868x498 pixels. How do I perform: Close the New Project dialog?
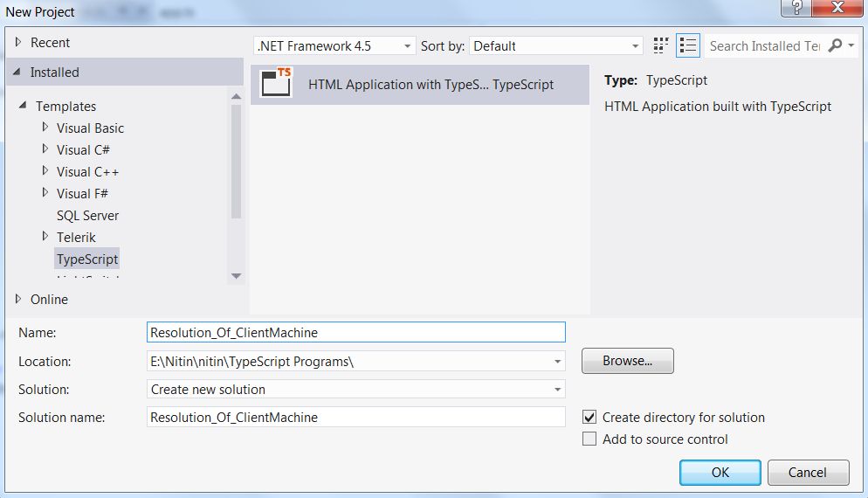[x=837, y=8]
